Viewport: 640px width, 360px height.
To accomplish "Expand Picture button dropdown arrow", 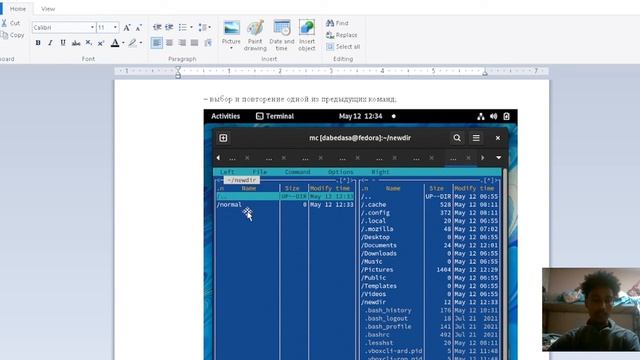I will 231,48.
